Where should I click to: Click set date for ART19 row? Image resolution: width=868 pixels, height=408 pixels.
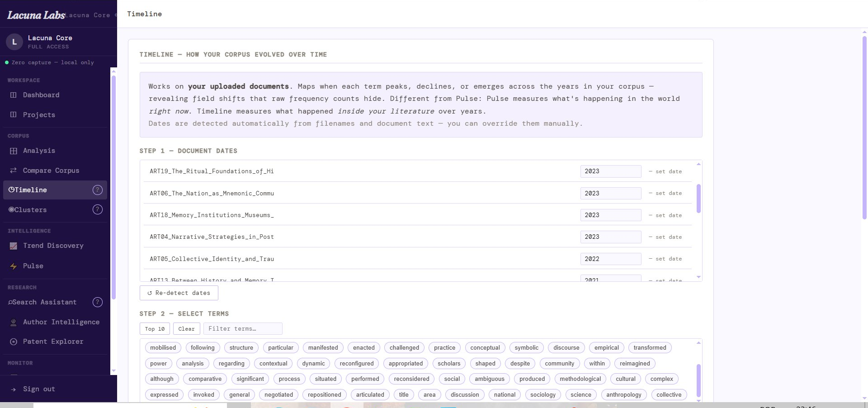point(665,171)
